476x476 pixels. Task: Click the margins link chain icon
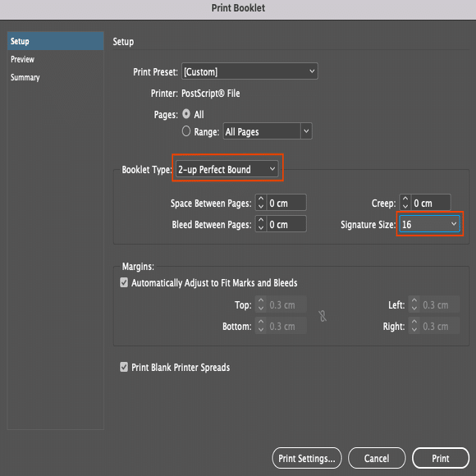(323, 316)
